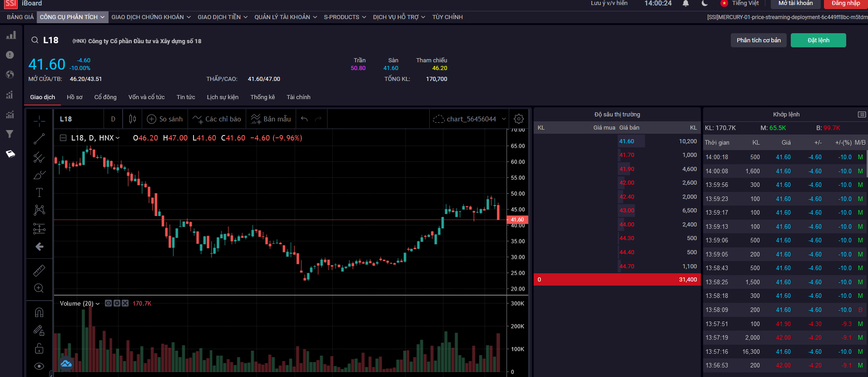Select the text annotation tool

[x=40, y=192]
